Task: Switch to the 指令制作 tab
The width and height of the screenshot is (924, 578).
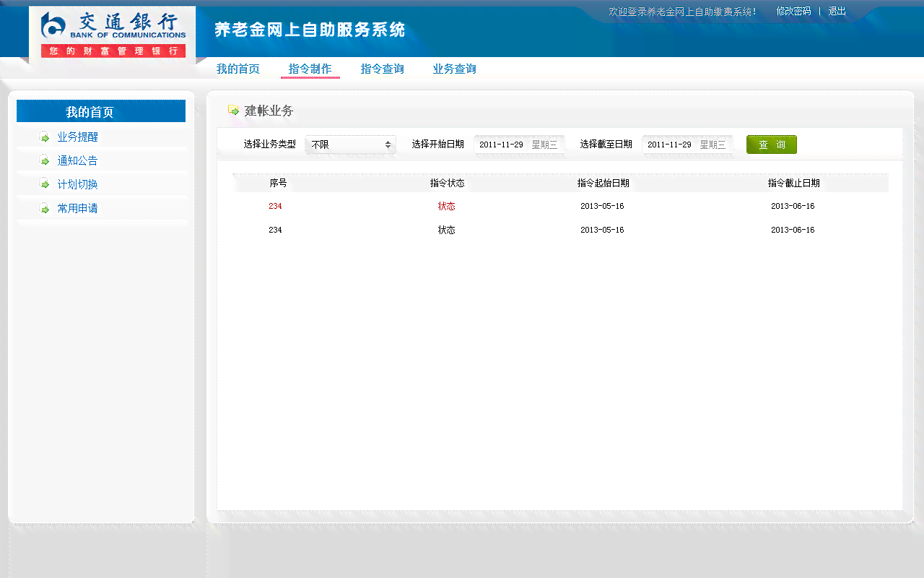Action: pos(310,69)
